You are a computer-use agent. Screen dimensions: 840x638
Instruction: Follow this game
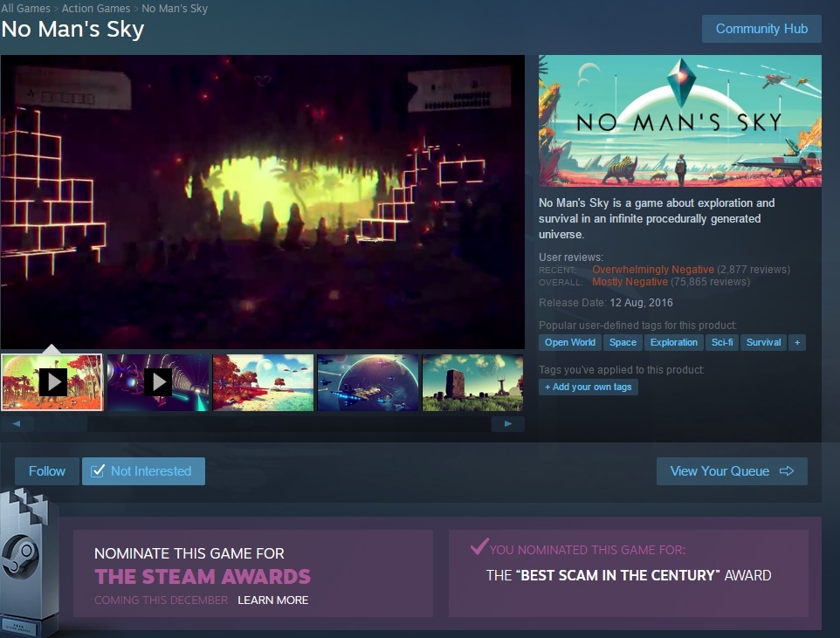(x=47, y=471)
